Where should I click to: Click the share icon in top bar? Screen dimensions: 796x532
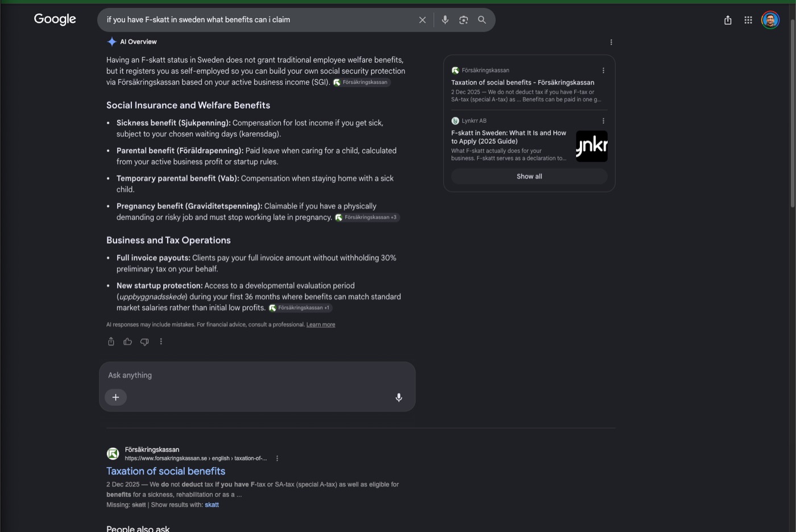tap(728, 20)
